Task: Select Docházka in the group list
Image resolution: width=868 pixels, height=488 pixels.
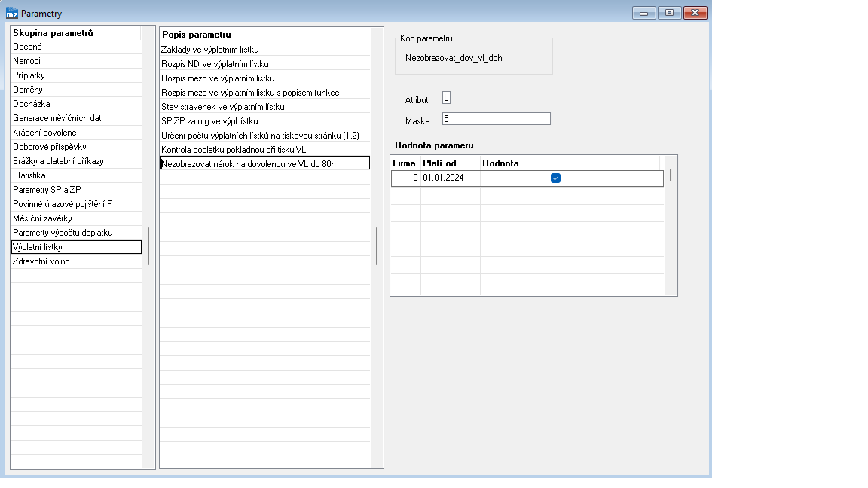Action: [x=76, y=105]
